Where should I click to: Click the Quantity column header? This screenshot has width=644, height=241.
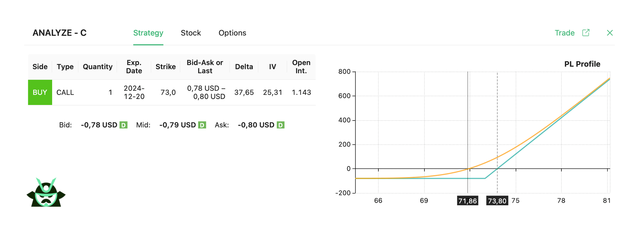point(97,67)
